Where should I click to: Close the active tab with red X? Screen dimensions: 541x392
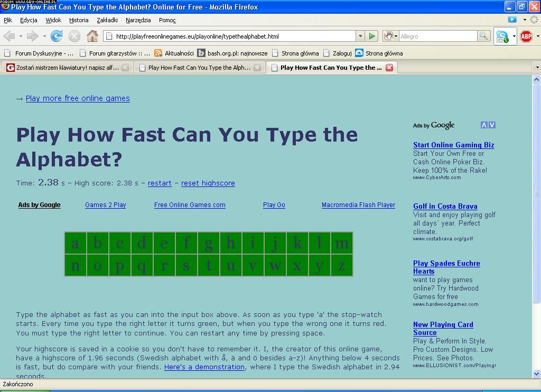pos(389,68)
